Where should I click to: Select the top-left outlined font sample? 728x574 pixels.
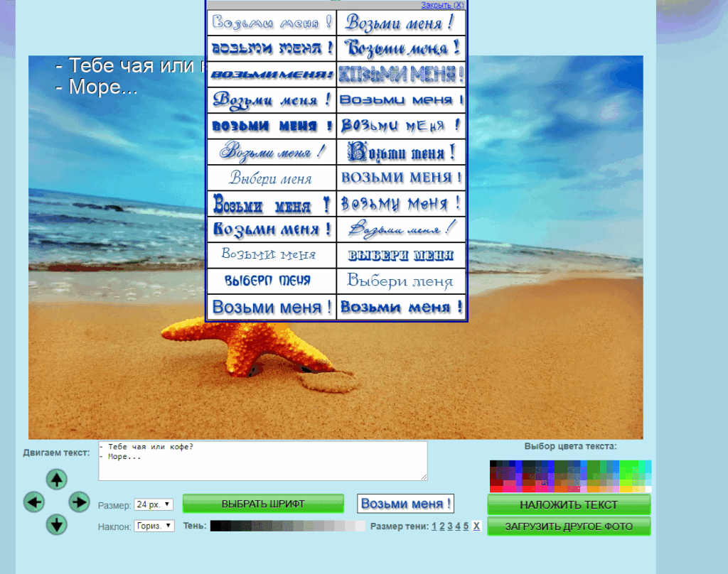pos(272,23)
